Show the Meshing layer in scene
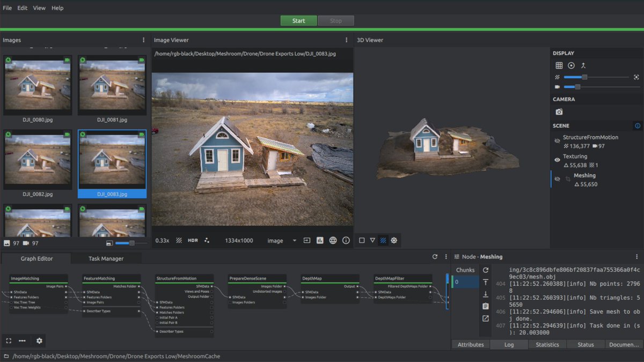The width and height of the screenshot is (644, 362). pos(557,179)
